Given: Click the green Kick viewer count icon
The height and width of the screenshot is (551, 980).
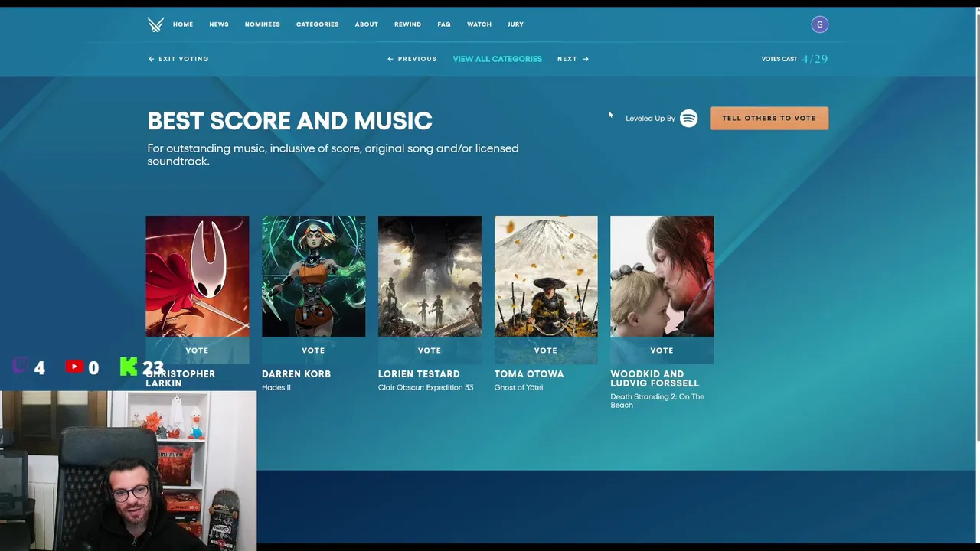Looking at the screenshot, I should point(129,367).
